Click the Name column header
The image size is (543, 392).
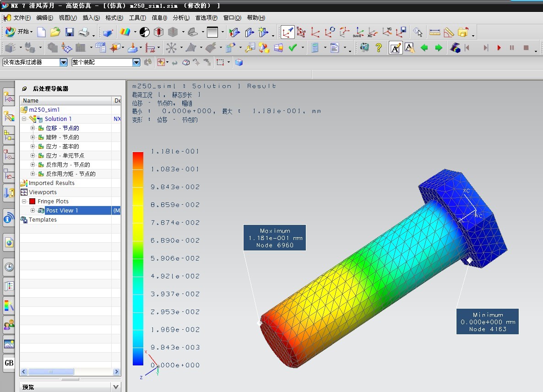click(66, 100)
